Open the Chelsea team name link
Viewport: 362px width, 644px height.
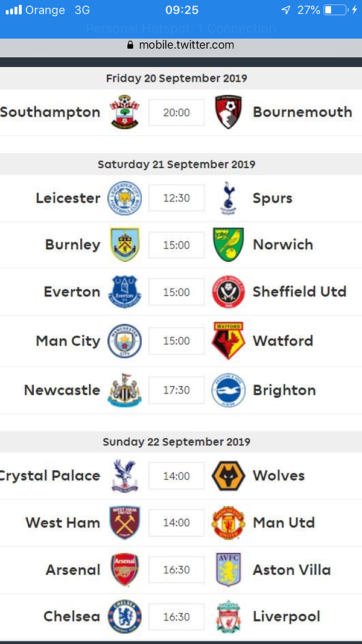point(72,616)
